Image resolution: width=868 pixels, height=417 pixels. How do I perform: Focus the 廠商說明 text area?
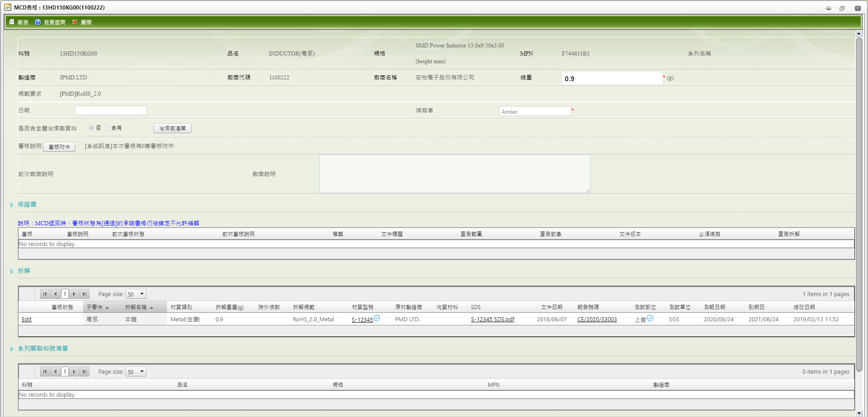[x=455, y=174]
